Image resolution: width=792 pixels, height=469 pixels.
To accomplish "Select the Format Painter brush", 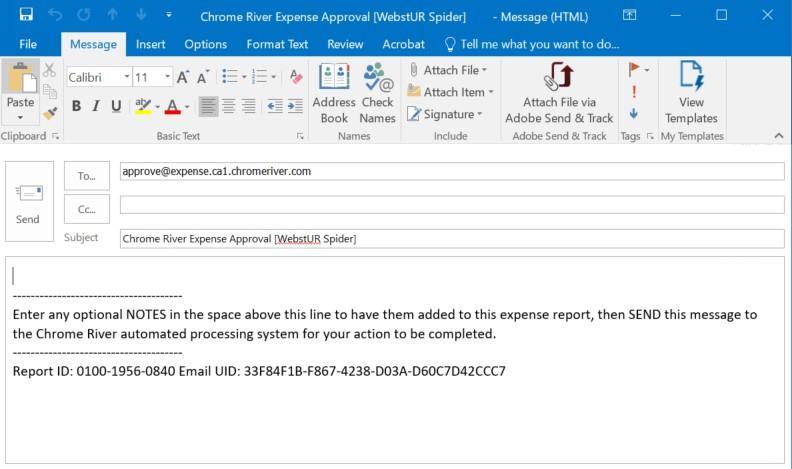I will click(50, 113).
